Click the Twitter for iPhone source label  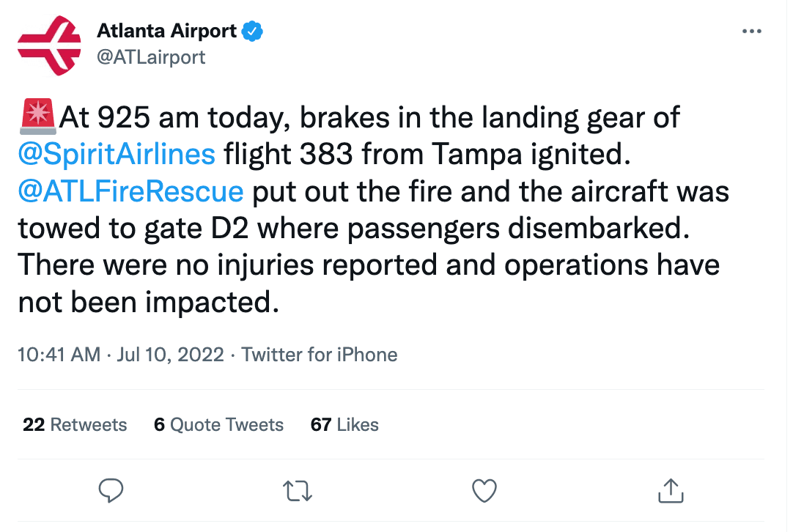click(x=320, y=355)
